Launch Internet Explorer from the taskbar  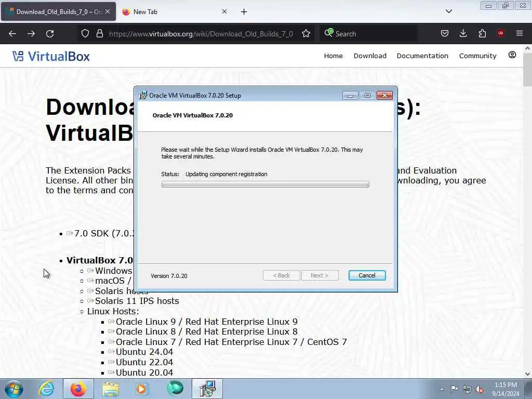[x=46, y=389]
